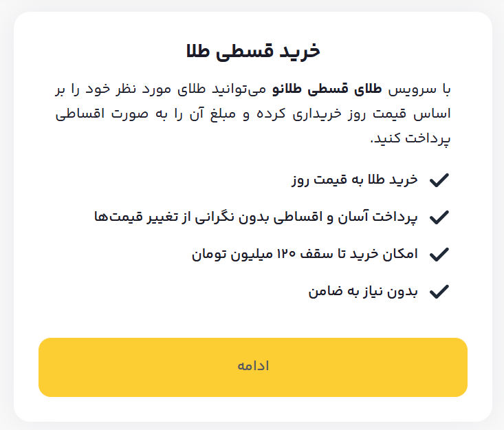Screen dimensions: 504x430
Task: Click the checkmark beside "پرداخت آسان و اقساطی"
Action: (439, 217)
